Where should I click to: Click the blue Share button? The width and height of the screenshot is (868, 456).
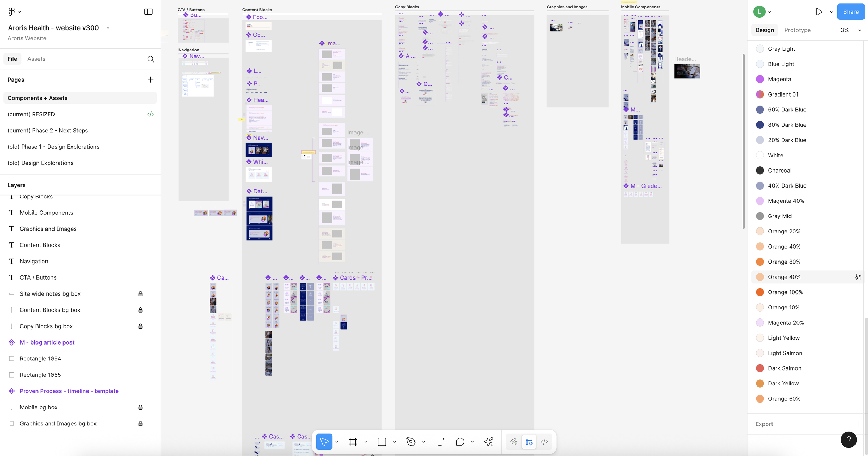[850, 12]
